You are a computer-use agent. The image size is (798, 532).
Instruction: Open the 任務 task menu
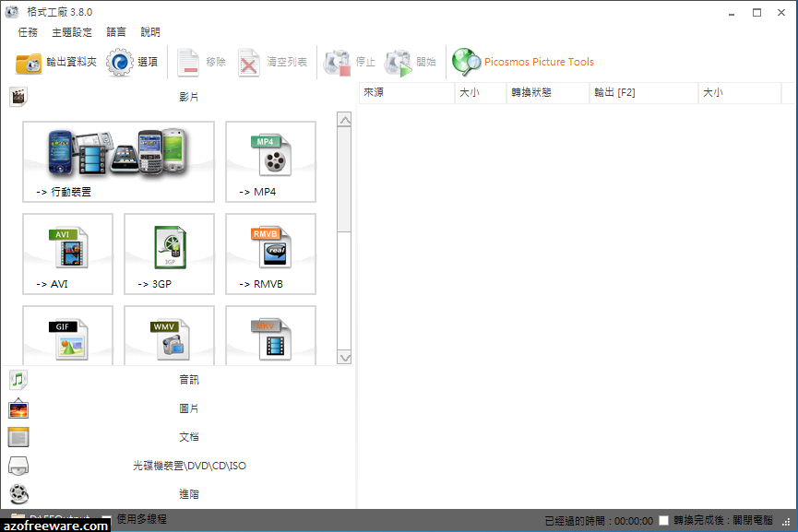[x=28, y=32]
